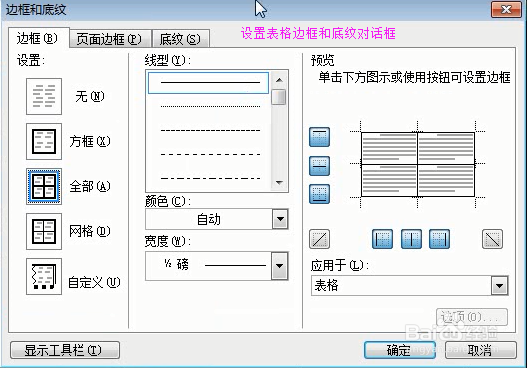The image size is (528, 368).
Task: Click the 取消 Cancel button
Action: coord(481,350)
